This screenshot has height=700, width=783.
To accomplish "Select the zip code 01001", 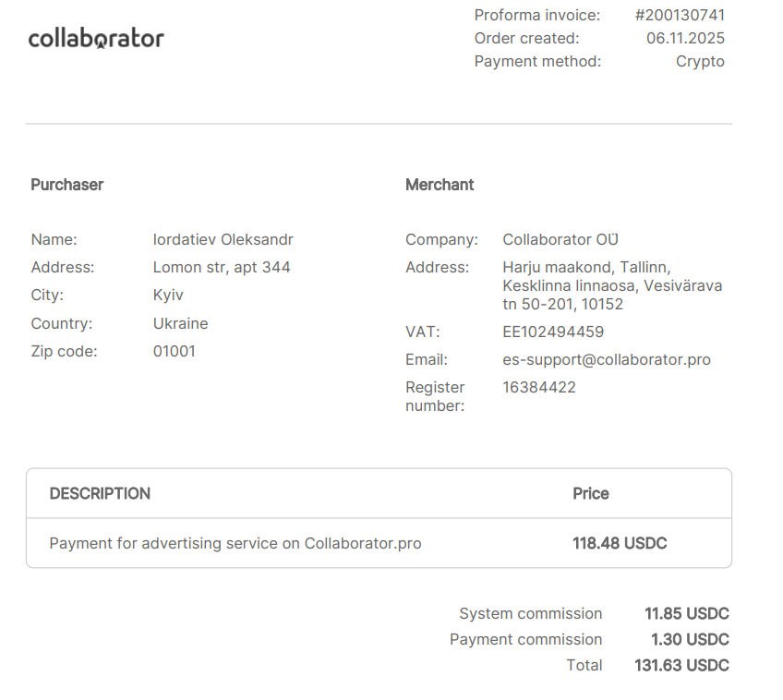I will [175, 352].
